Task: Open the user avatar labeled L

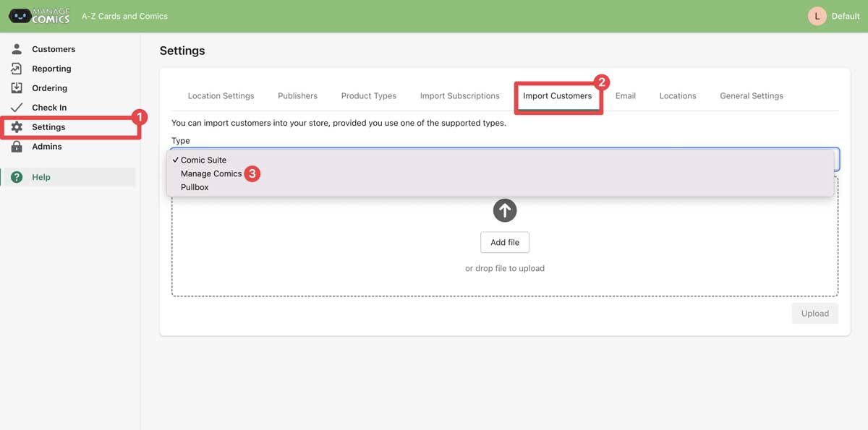Action: click(817, 16)
